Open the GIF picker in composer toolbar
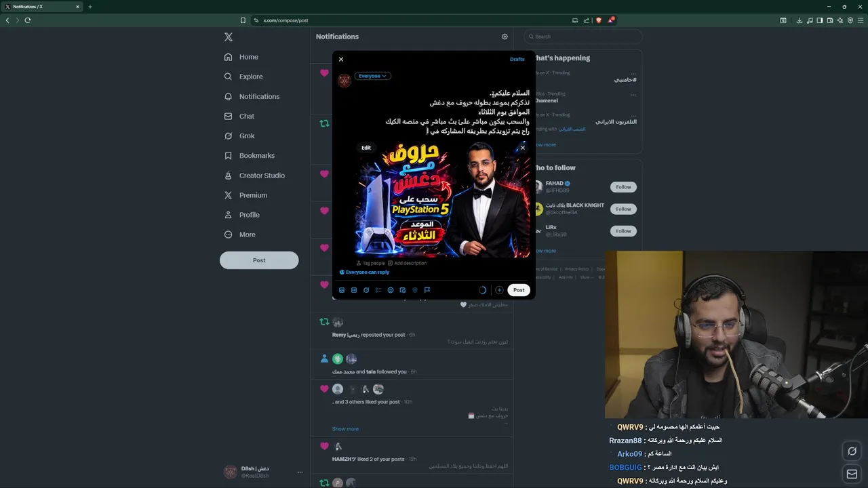Image resolution: width=868 pixels, height=488 pixels. 354,290
